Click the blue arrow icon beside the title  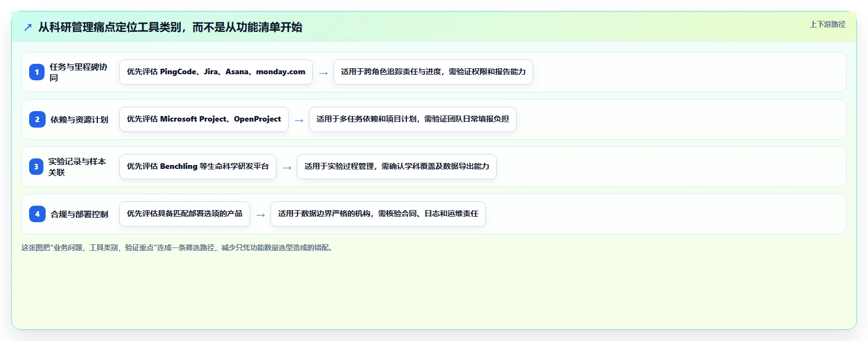(x=28, y=27)
